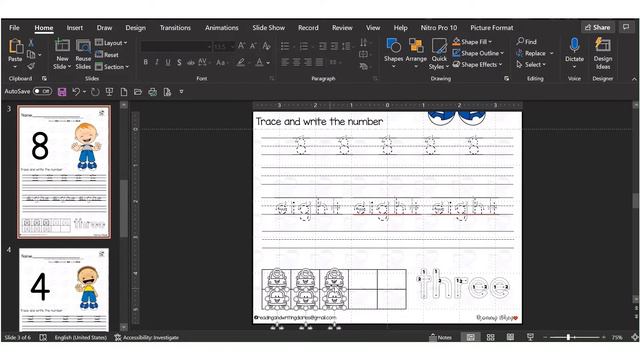Toggle Italic formatting

pos(157,62)
